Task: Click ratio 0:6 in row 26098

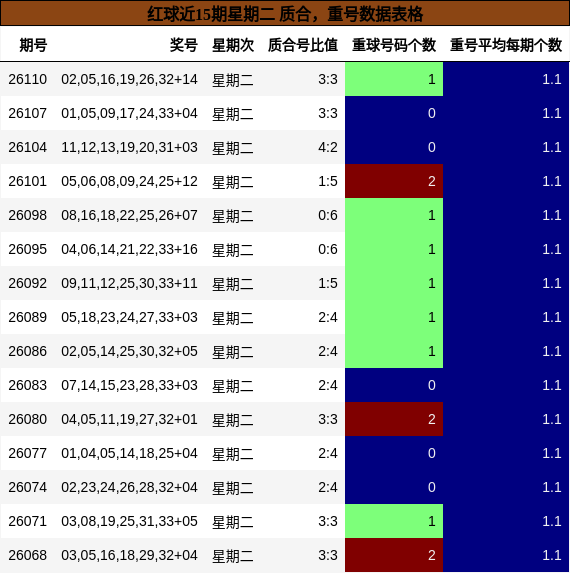Action: click(328, 215)
